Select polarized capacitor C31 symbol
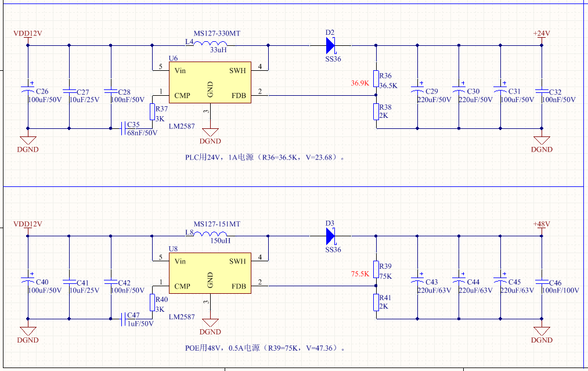The width and height of the screenshot is (588, 371). (500, 88)
